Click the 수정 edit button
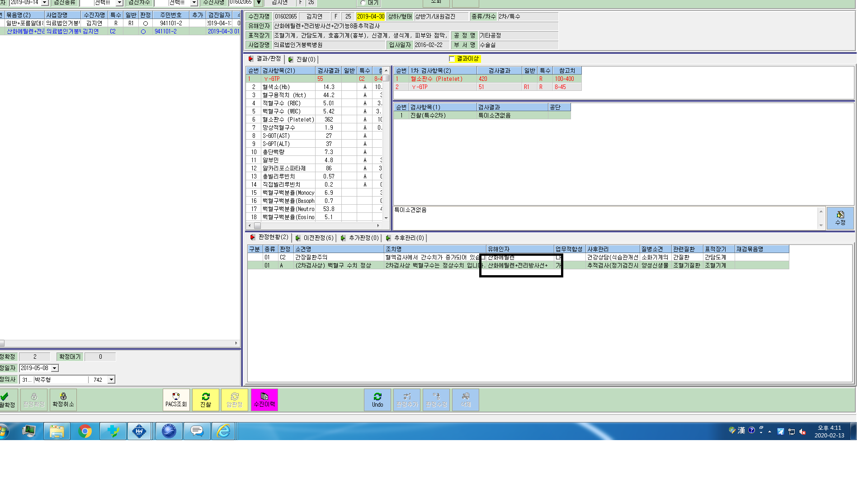The width and height of the screenshot is (868, 488). point(840,218)
